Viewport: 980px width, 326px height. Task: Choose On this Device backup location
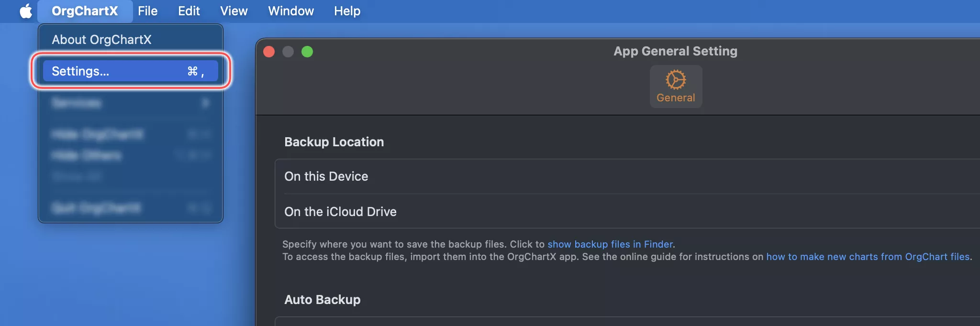point(627,176)
